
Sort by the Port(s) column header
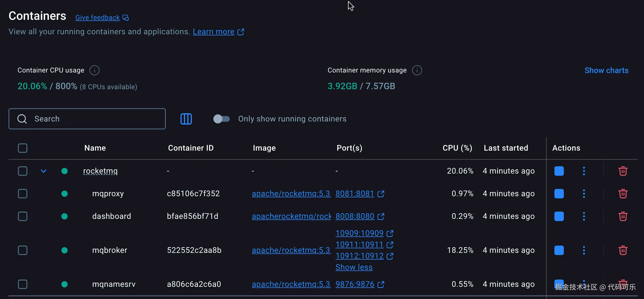pyautogui.click(x=349, y=148)
